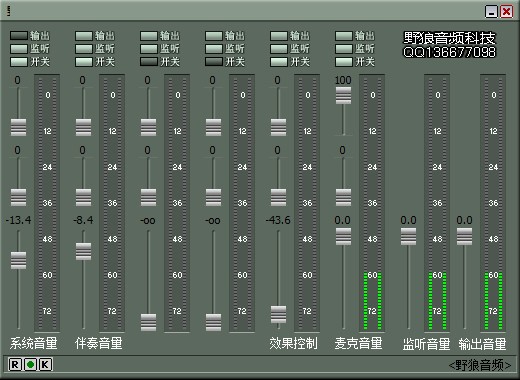Viewport: 520px width, 380px height.
Task: Toggle 监听 for the 伴奏音量 channel
Action: click(x=84, y=49)
